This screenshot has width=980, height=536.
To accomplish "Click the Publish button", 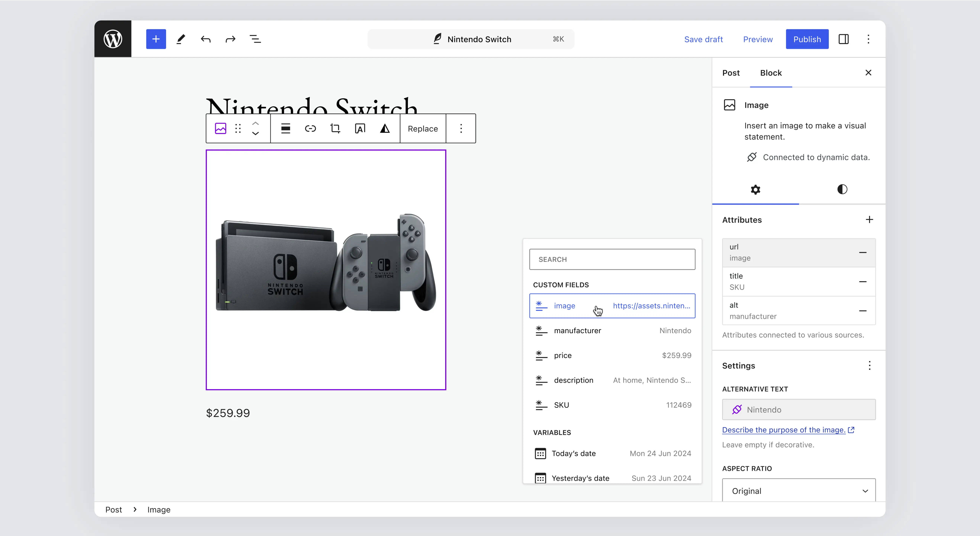I will tap(807, 39).
